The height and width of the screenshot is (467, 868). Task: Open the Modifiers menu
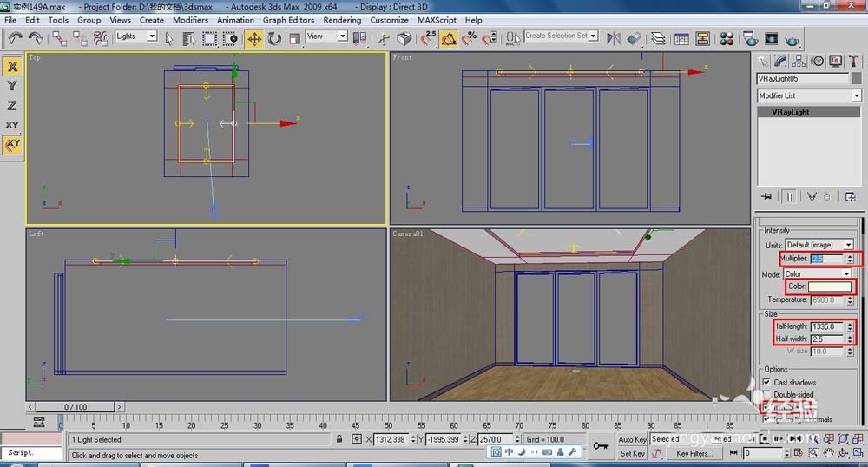tap(190, 20)
